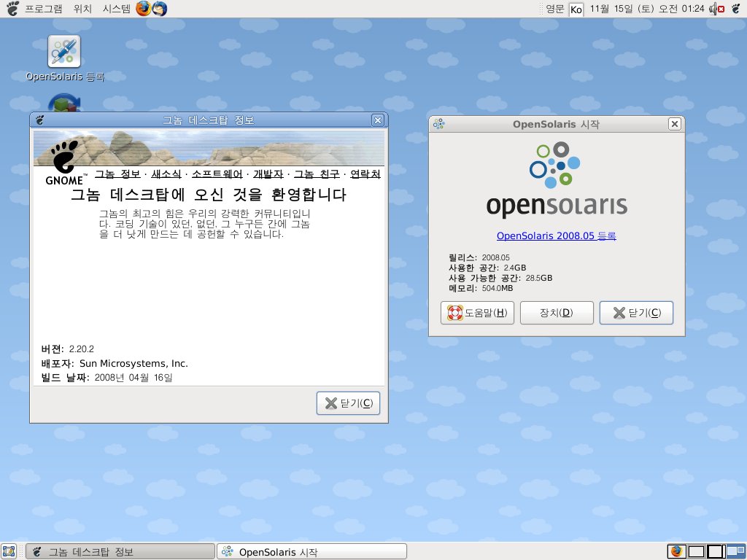Click the 사용한 공간 value 2.4GB
The image size is (747, 560).
tap(515, 268)
